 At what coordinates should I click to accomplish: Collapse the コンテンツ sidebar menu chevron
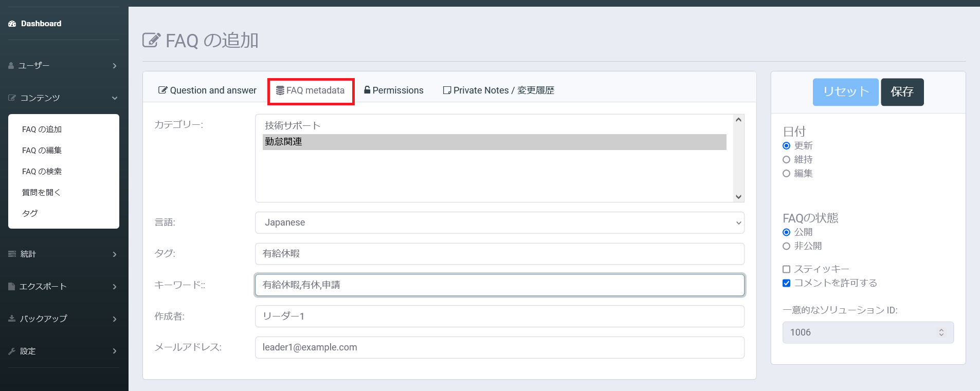(115, 98)
